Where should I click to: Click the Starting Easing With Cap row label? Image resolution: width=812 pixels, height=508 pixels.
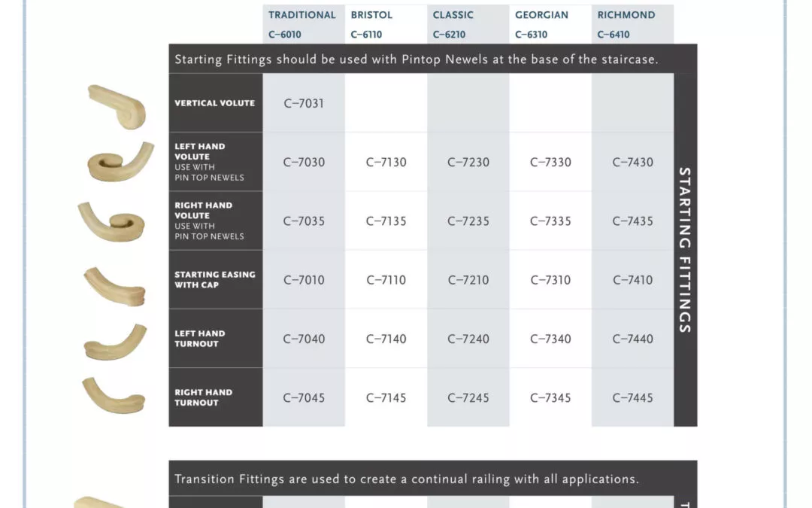215,280
